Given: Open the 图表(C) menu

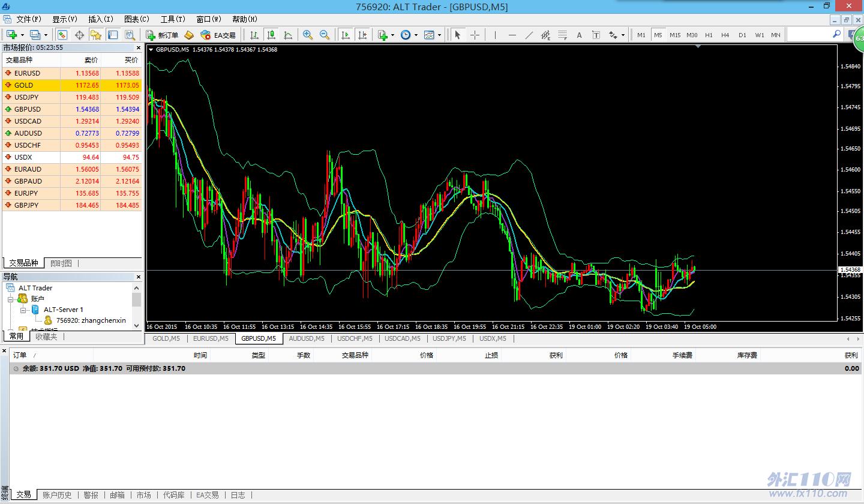Looking at the screenshot, I should point(136,19).
